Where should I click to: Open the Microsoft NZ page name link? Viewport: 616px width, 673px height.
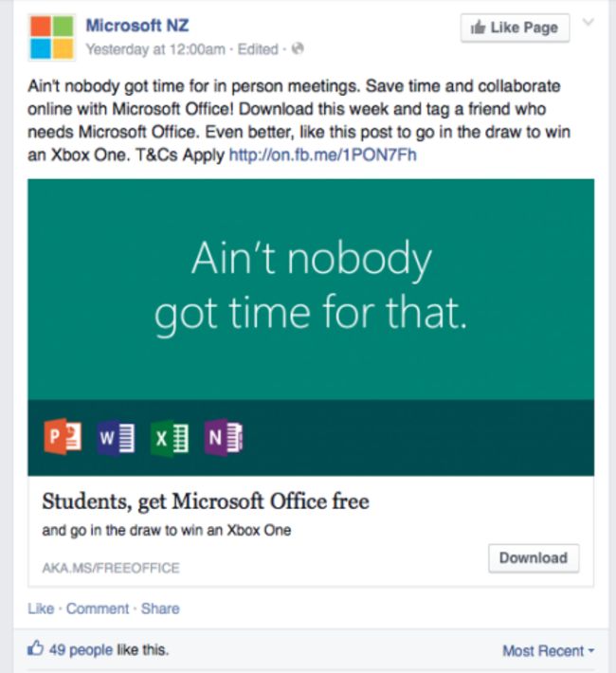pyautogui.click(x=137, y=26)
